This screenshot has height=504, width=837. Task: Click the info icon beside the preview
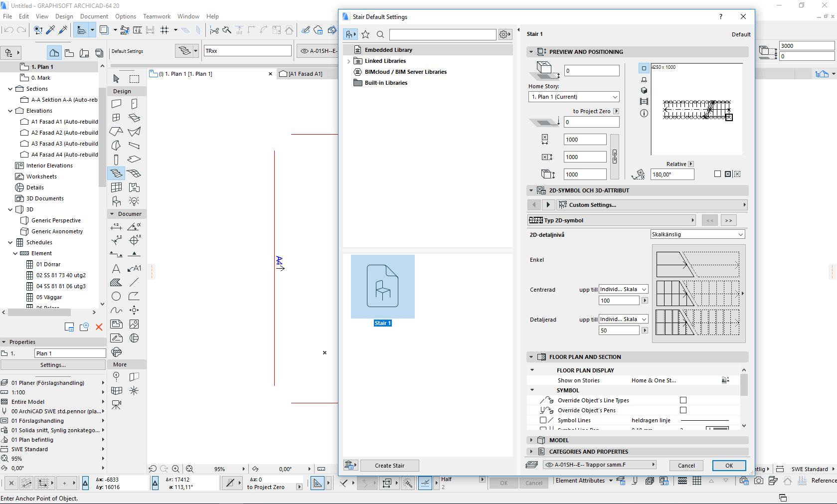[644, 113]
